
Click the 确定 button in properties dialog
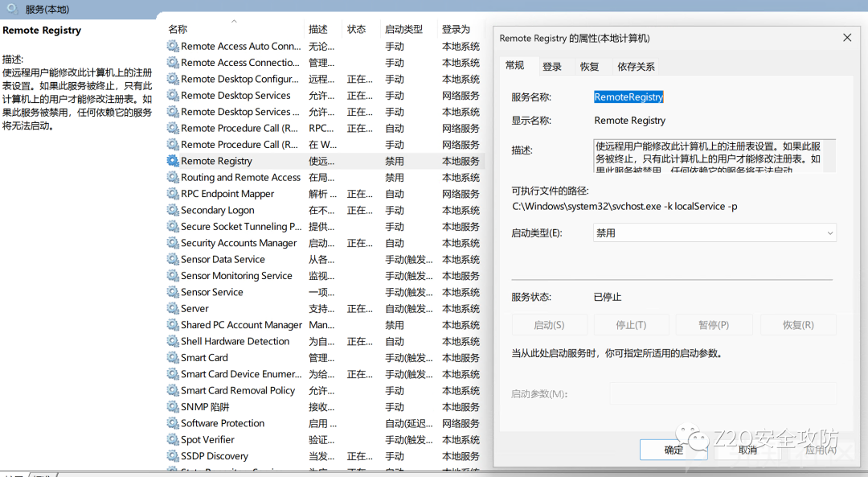[x=674, y=450]
